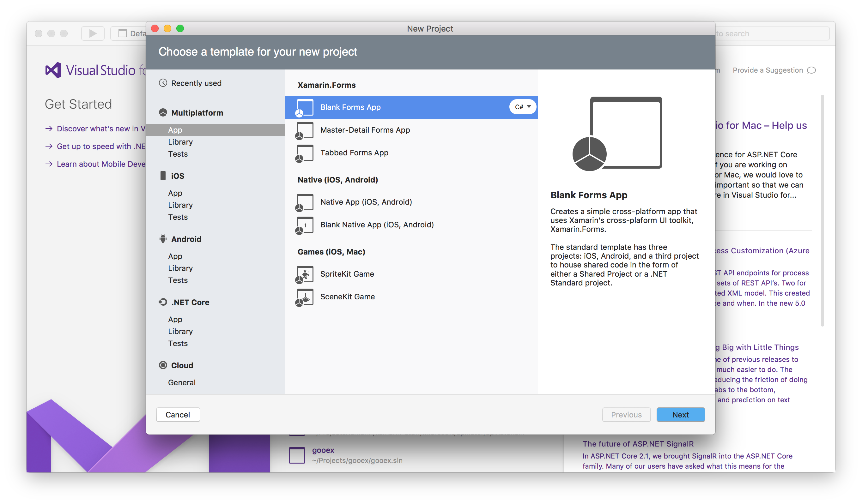
Task: Click the Run play button in main toolbar
Action: [x=93, y=33]
